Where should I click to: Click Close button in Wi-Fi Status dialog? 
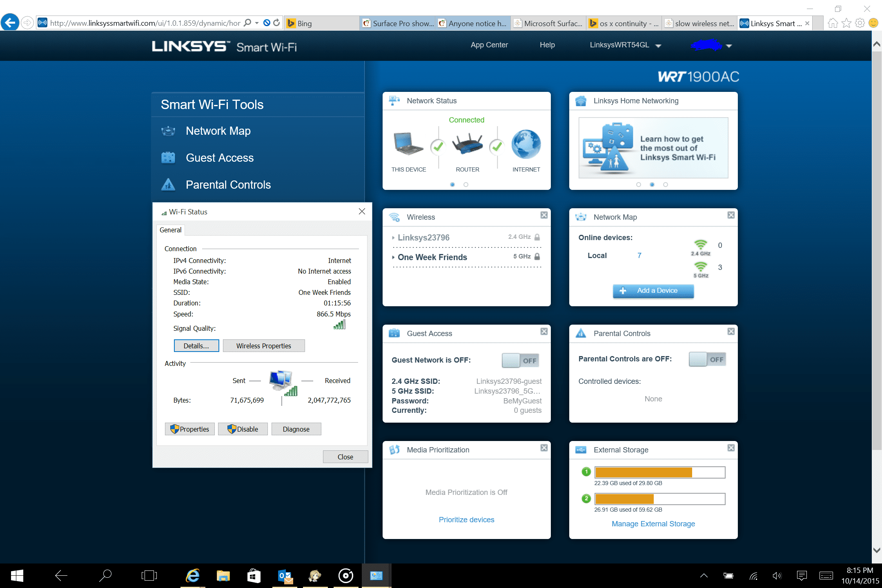[345, 457]
